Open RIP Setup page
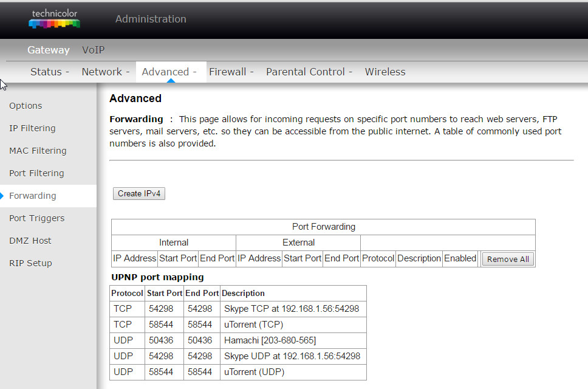Image resolution: width=588 pixels, height=389 pixels. tap(30, 263)
